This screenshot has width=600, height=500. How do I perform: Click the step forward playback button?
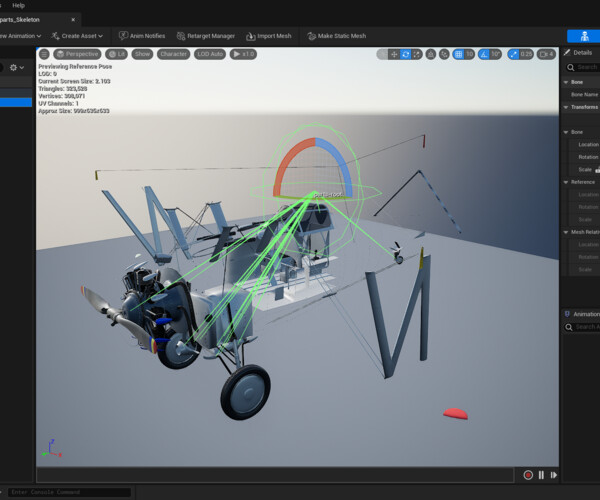click(553, 475)
